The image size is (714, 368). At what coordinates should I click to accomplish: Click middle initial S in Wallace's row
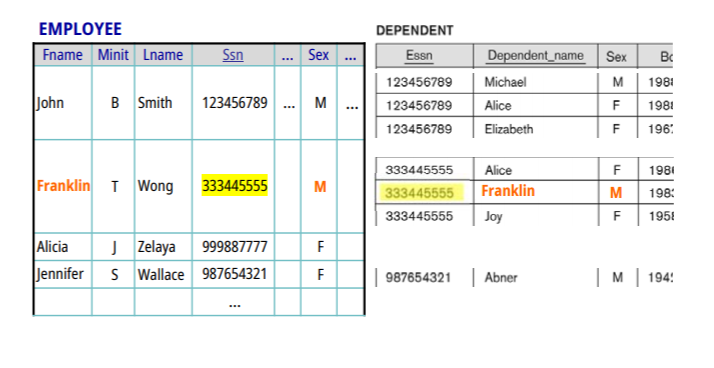(115, 275)
